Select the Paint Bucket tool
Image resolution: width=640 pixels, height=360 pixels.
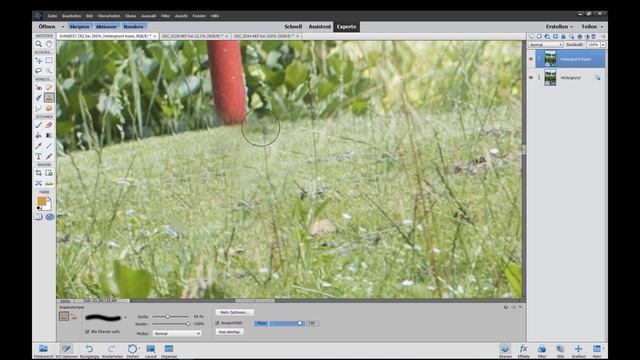[38, 135]
